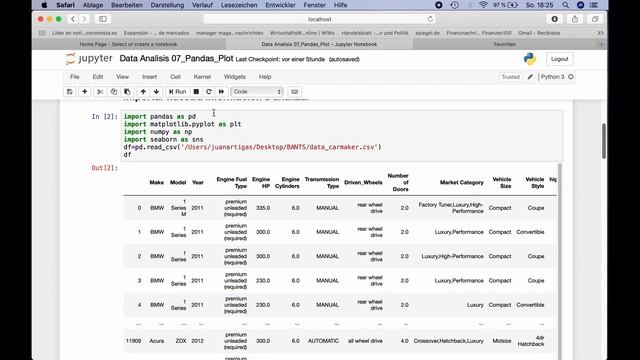Open a new tab with the plus icon
This screenshot has width=640, height=360.
pos(602,44)
